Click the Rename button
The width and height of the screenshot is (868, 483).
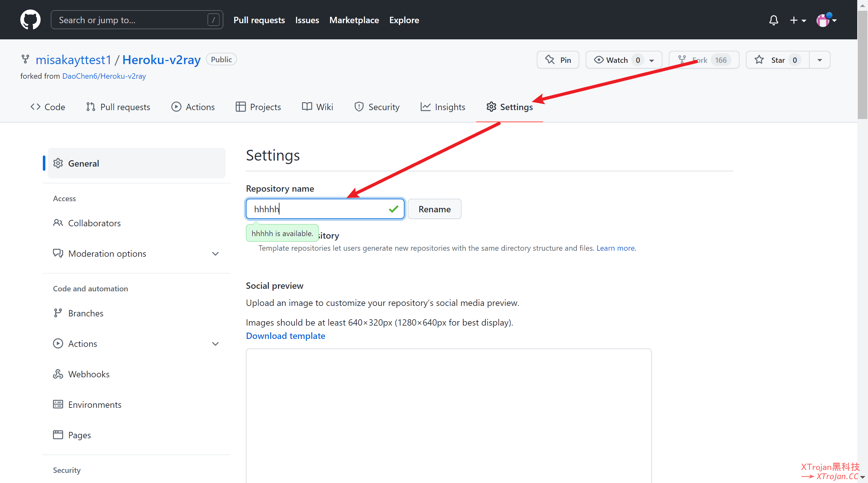point(434,209)
